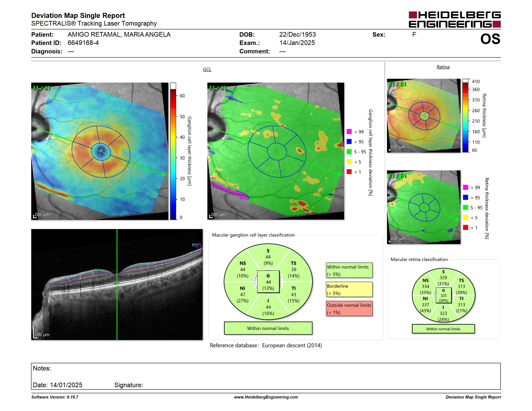
Task: Open the Retina thickness map image
Action: coord(424,116)
